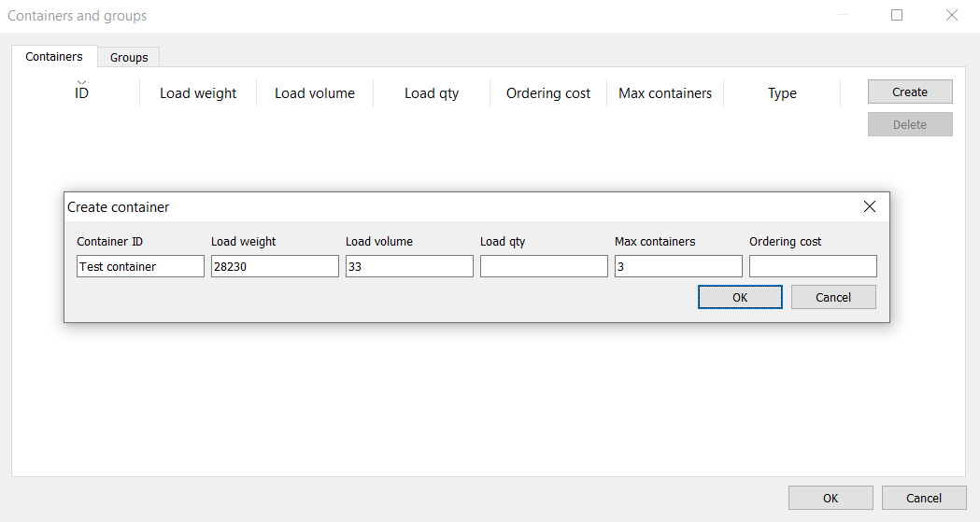The image size is (980, 522).
Task: Click the Type column header
Action: pos(782,93)
